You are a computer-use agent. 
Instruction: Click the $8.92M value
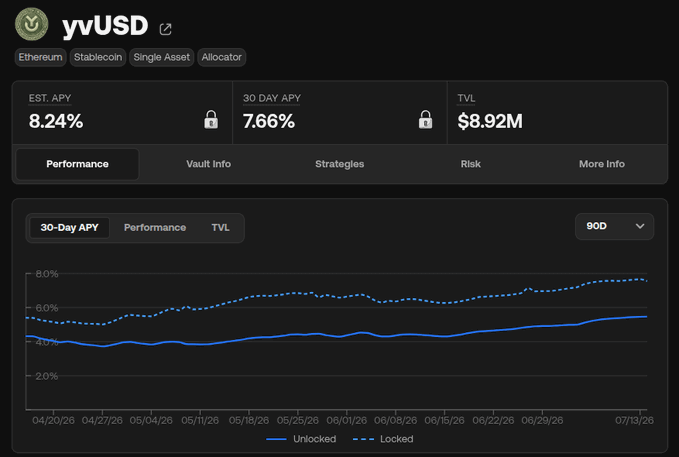(490, 121)
